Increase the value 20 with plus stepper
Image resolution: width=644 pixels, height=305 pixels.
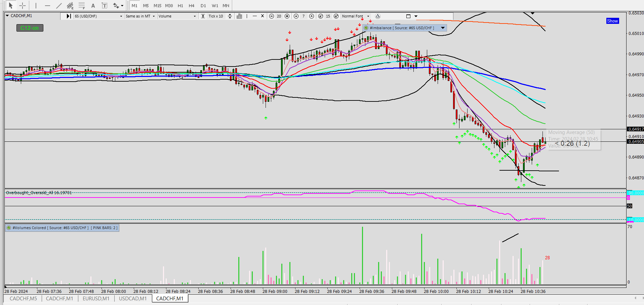pyautogui.click(x=287, y=16)
